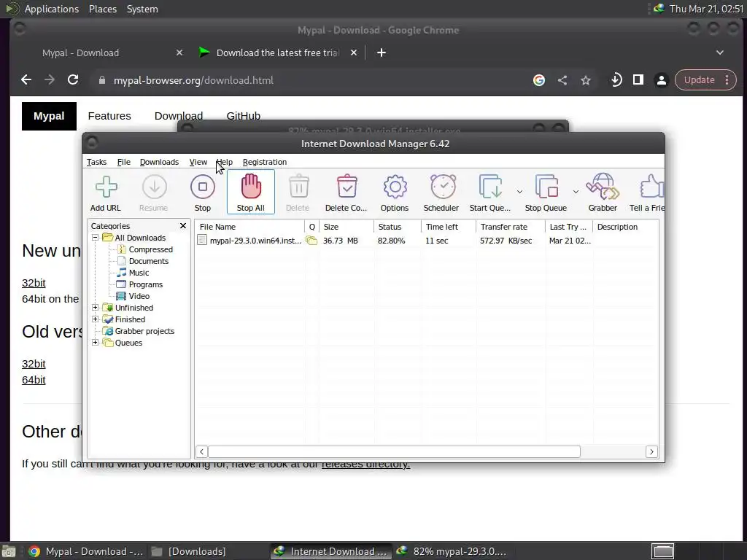The height and width of the screenshot is (560, 747).
Task: Bookmark page with star icon
Action: click(586, 80)
